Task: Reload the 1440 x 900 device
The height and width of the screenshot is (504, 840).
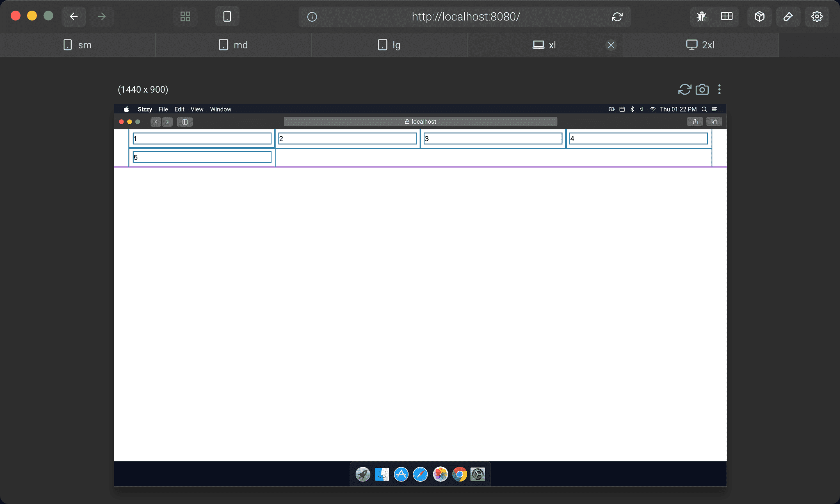Action: click(x=685, y=89)
